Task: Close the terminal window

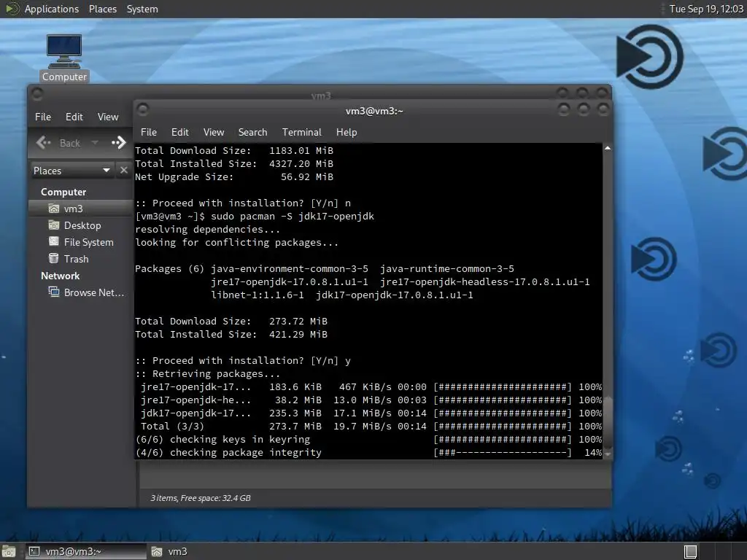Action: pos(603,110)
